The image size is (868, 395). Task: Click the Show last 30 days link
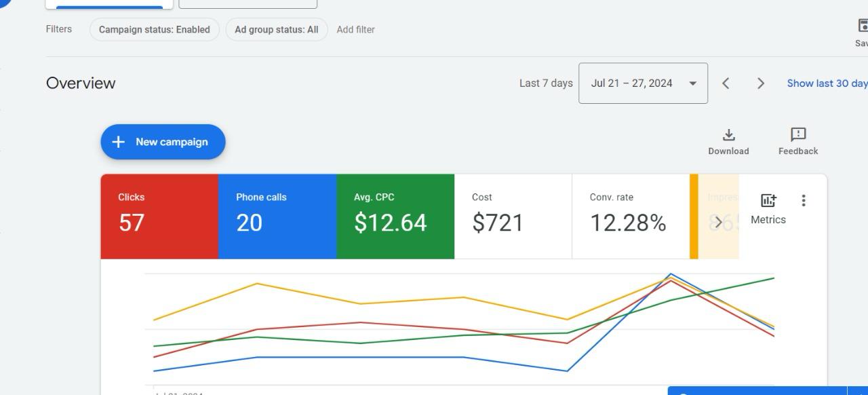pos(827,83)
